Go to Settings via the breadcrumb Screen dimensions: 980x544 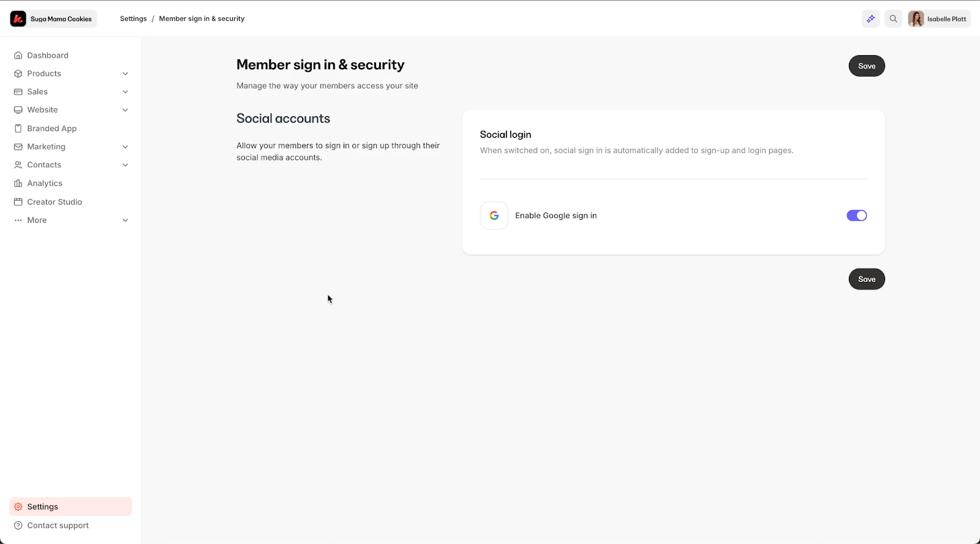pyautogui.click(x=133, y=18)
